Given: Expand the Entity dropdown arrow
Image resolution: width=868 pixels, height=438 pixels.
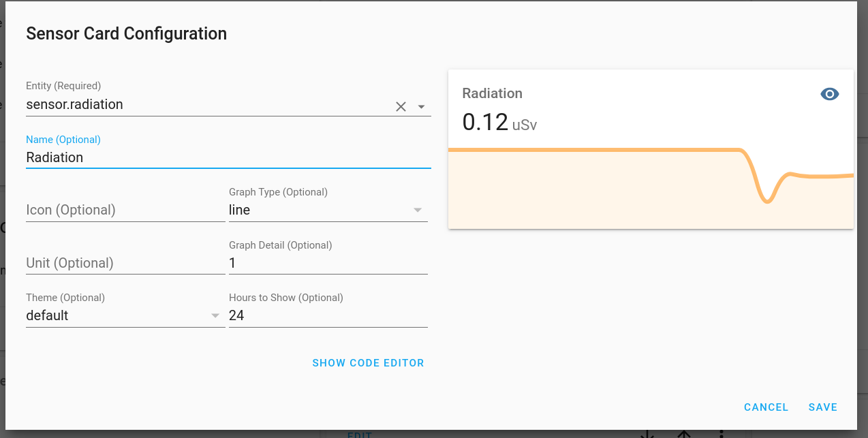Looking at the screenshot, I should point(421,106).
